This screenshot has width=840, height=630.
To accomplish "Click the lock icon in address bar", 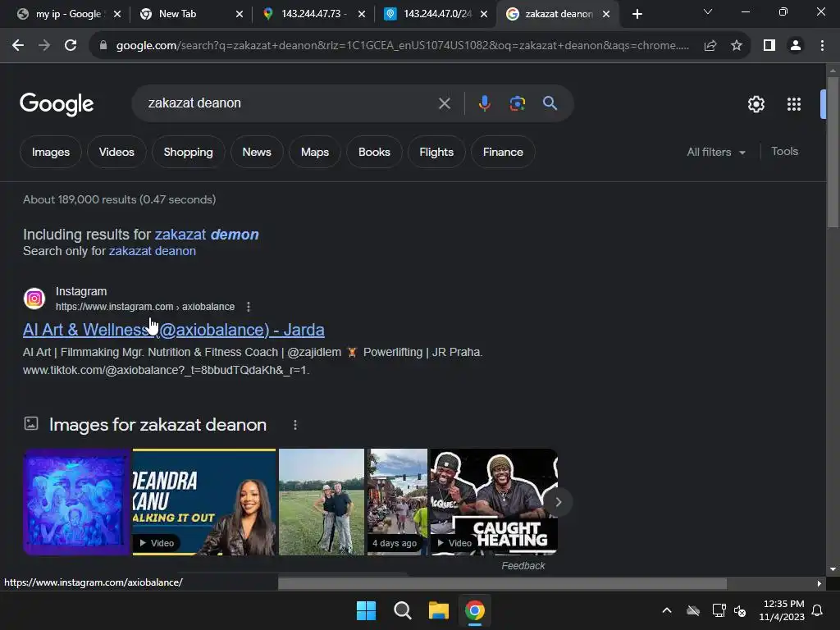I will point(103,46).
